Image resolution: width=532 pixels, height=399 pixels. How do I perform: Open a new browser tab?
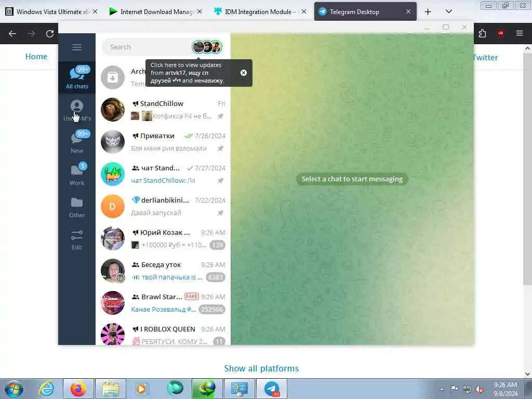point(428,12)
